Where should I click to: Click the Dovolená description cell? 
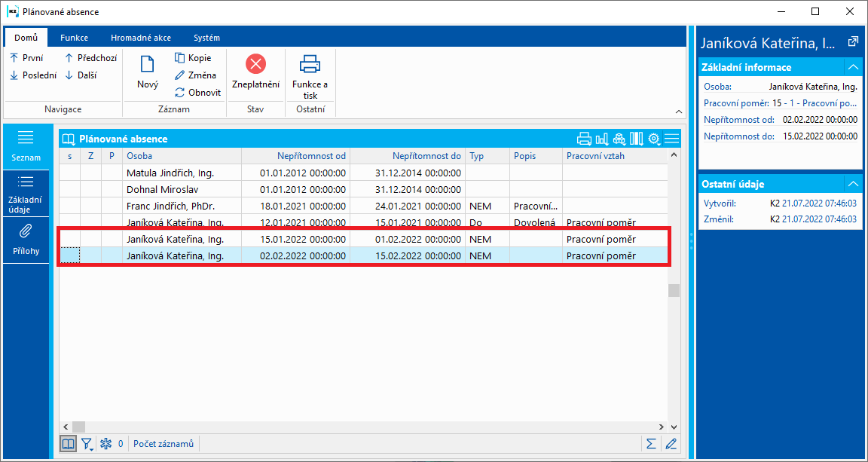(535, 222)
